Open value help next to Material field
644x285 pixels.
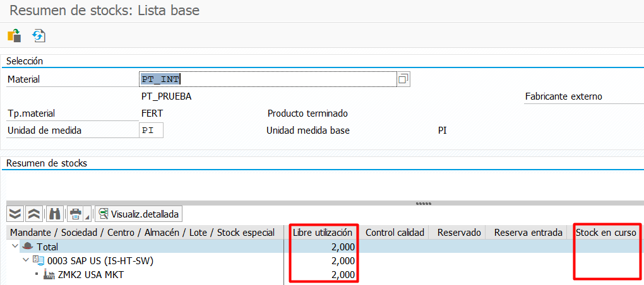pos(403,79)
